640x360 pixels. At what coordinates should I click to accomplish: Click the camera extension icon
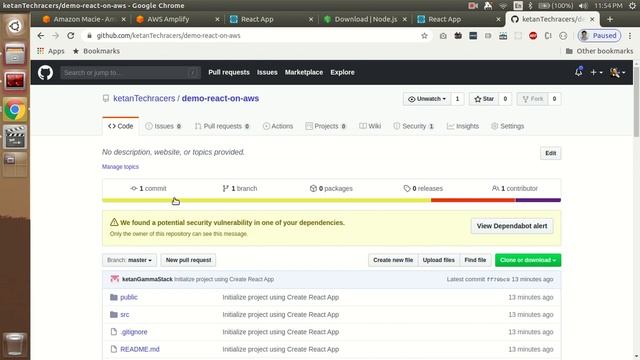pyautogui.click(x=443, y=36)
